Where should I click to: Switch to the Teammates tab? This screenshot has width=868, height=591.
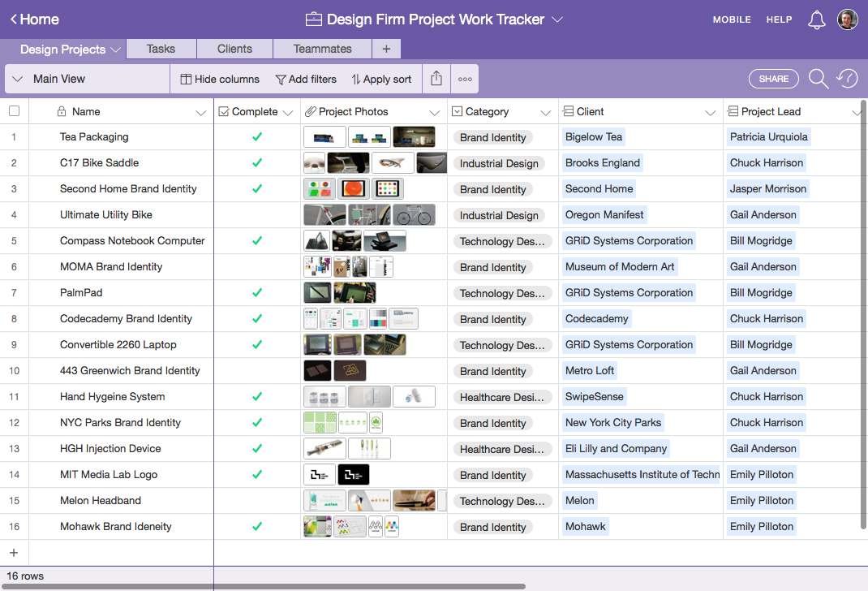322,49
